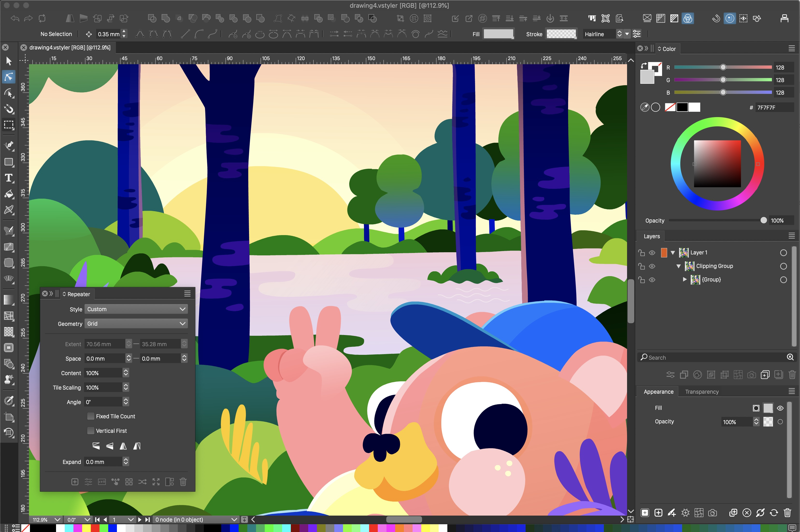800x532 pixels.
Task: Click the target circle for Clipping Group
Action: (783, 266)
